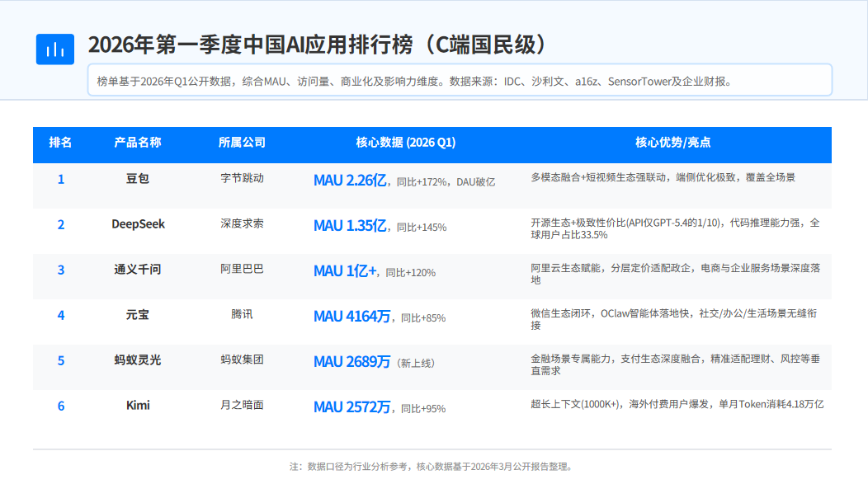Click 通义千问's highlight about 阿里云生态赋能
This screenshot has width=868, height=484.
point(675,274)
